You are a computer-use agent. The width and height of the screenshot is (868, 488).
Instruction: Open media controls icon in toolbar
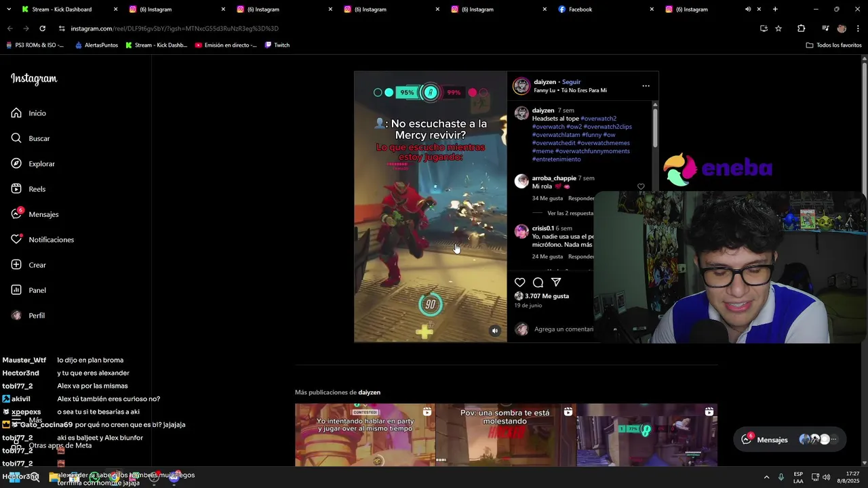(825, 28)
